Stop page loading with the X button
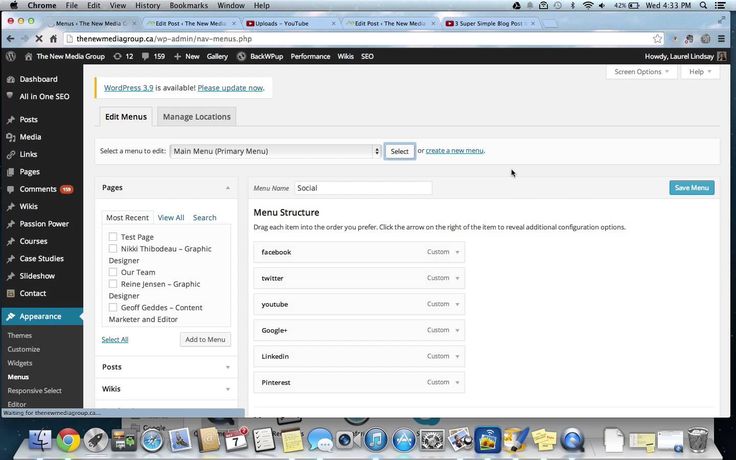This screenshot has width=736, height=460. 39,38
